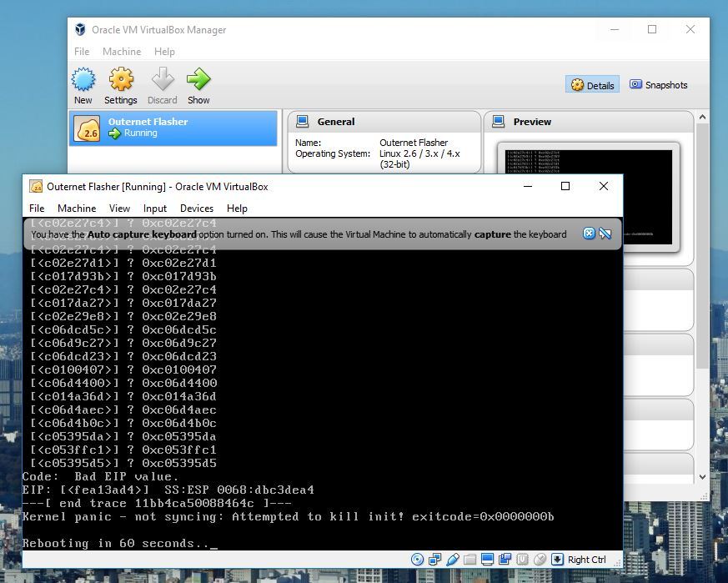Collapse the General section header
This screenshot has width=728, height=583.
pyautogui.click(x=336, y=122)
